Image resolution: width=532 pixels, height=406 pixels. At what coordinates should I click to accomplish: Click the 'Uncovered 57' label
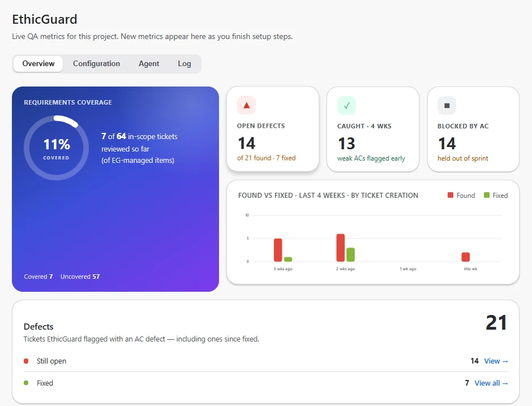click(80, 277)
